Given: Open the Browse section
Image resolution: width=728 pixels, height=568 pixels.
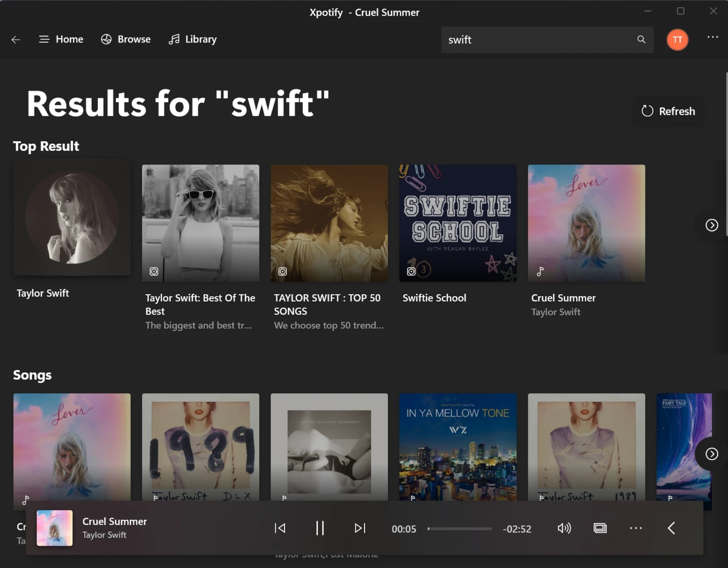Looking at the screenshot, I should coord(126,40).
